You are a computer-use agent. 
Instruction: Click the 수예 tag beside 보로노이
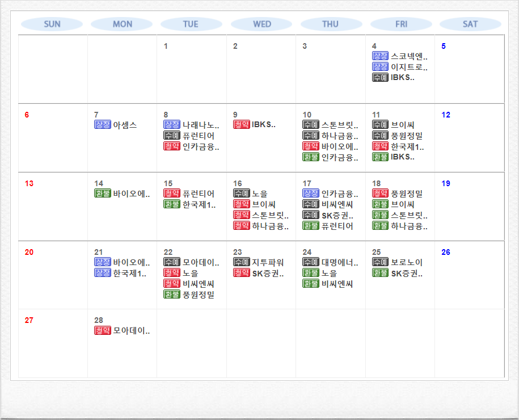pyautogui.click(x=380, y=262)
